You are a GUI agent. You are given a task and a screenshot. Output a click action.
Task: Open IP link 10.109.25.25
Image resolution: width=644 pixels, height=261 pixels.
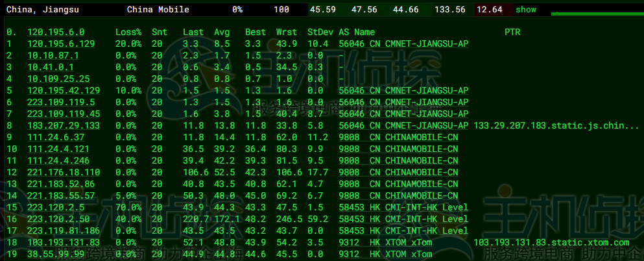point(56,79)
